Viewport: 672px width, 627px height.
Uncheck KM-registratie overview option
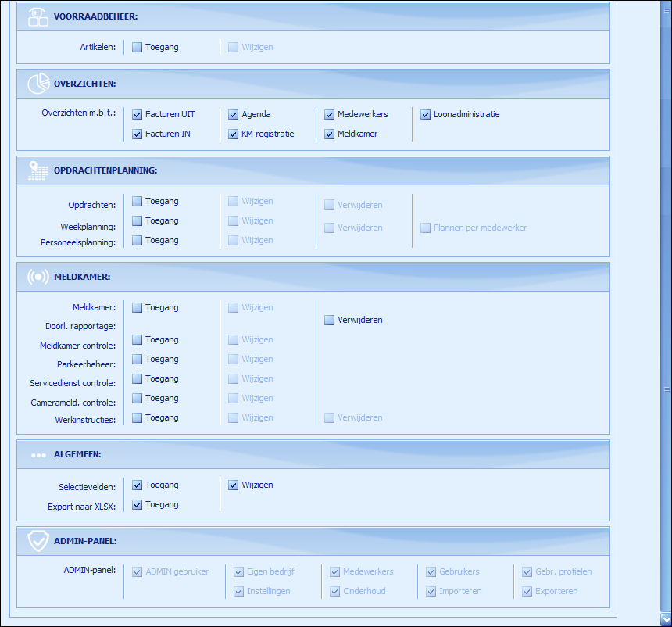[x=234, y=134]
